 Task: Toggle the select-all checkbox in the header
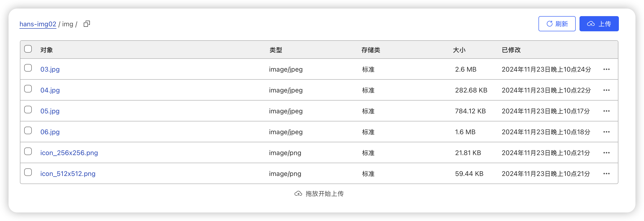[x=28, y=49]
